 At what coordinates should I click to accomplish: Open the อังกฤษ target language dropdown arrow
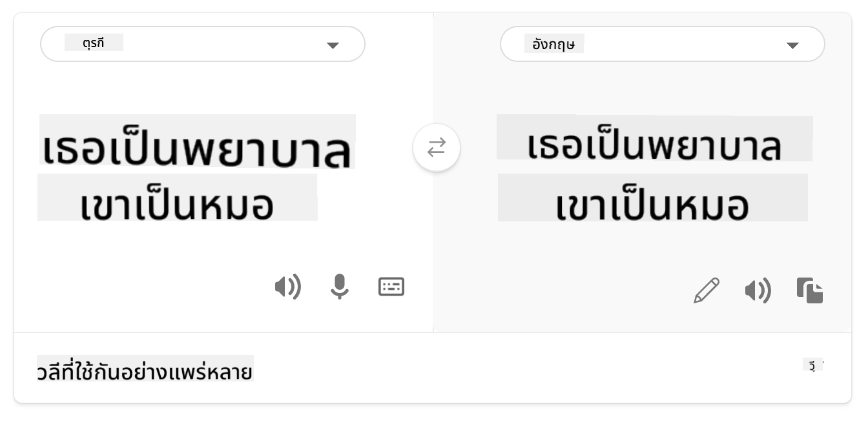[x=792, y=45]
